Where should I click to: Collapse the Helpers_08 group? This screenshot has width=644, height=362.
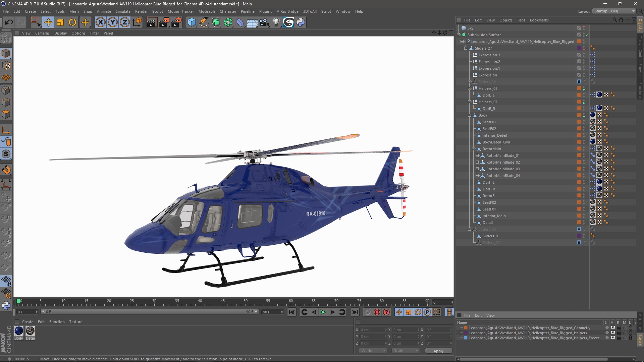point(470,88)
